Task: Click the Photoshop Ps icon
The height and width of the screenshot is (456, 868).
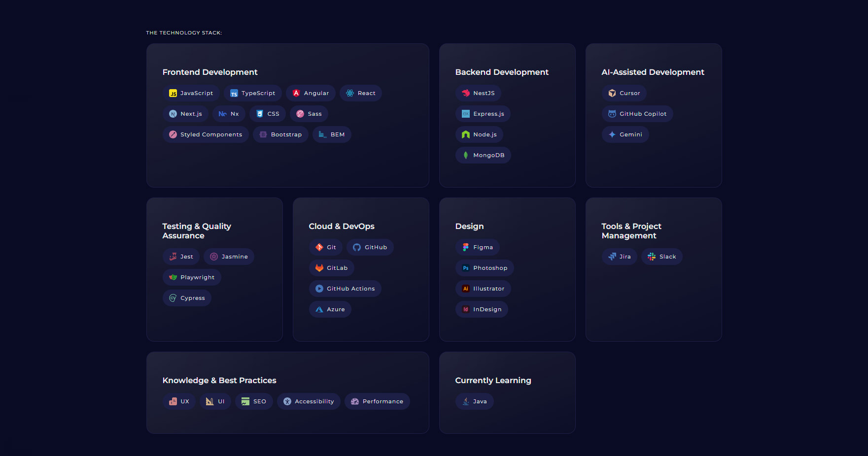Action: pos(466,268)
